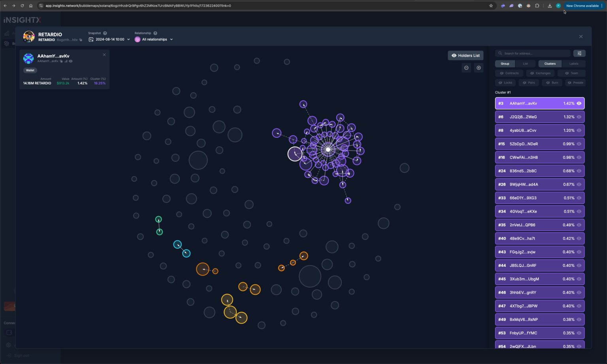The image size is (607, 364).
Task: Click the Snapshot help question mark
Action: pyautogui.click(x=105, y=33)
